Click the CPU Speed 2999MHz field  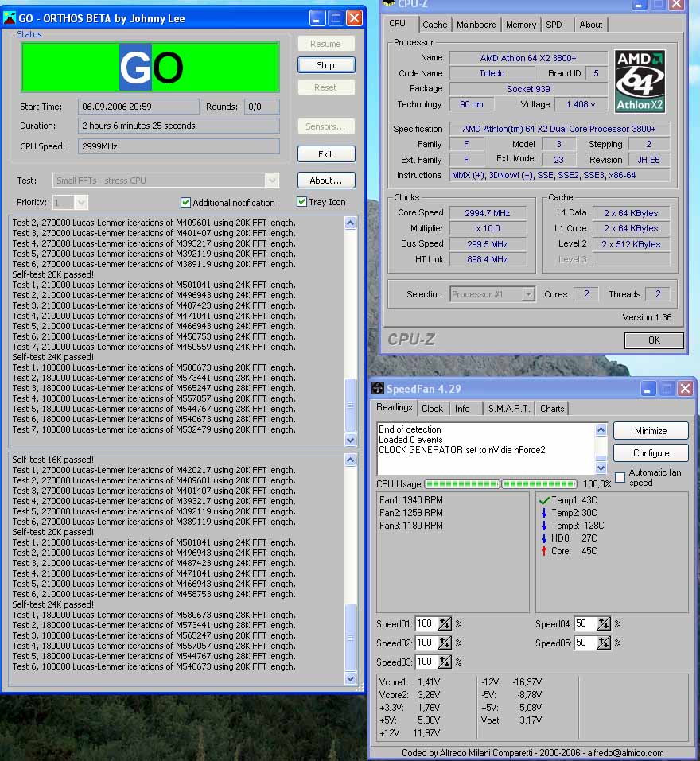[179, 146]
